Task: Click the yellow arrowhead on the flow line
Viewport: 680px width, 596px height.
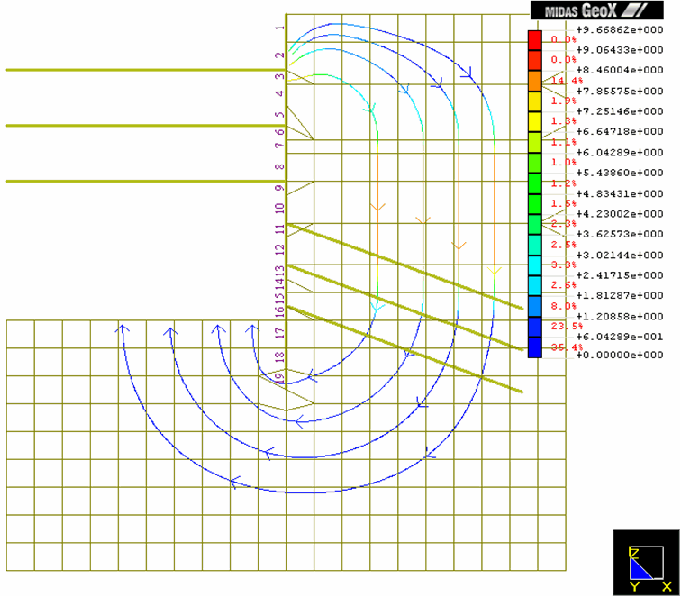Action: (x=493, y=270)
